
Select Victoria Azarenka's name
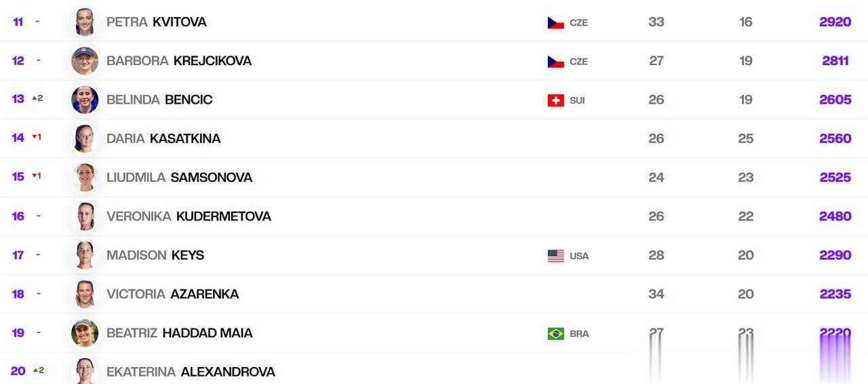tap(173, 294)
